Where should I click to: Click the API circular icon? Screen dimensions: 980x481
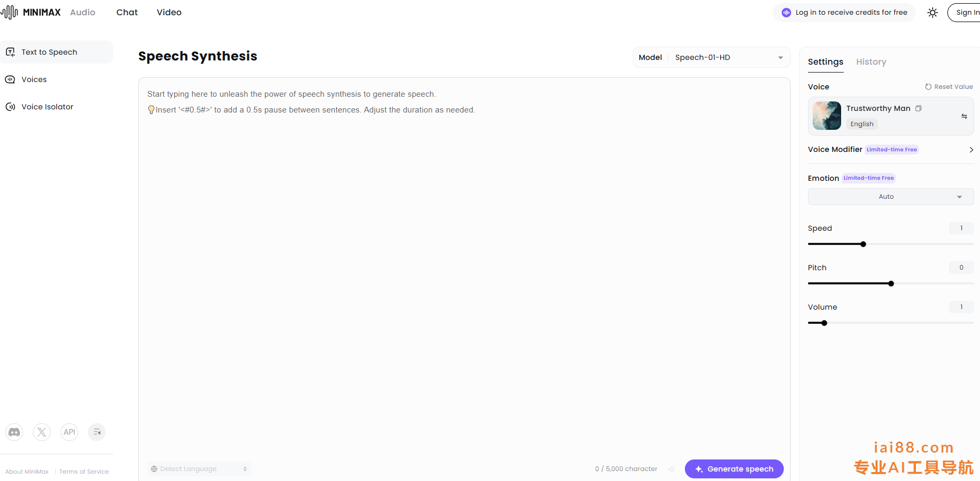pos(69,432)
